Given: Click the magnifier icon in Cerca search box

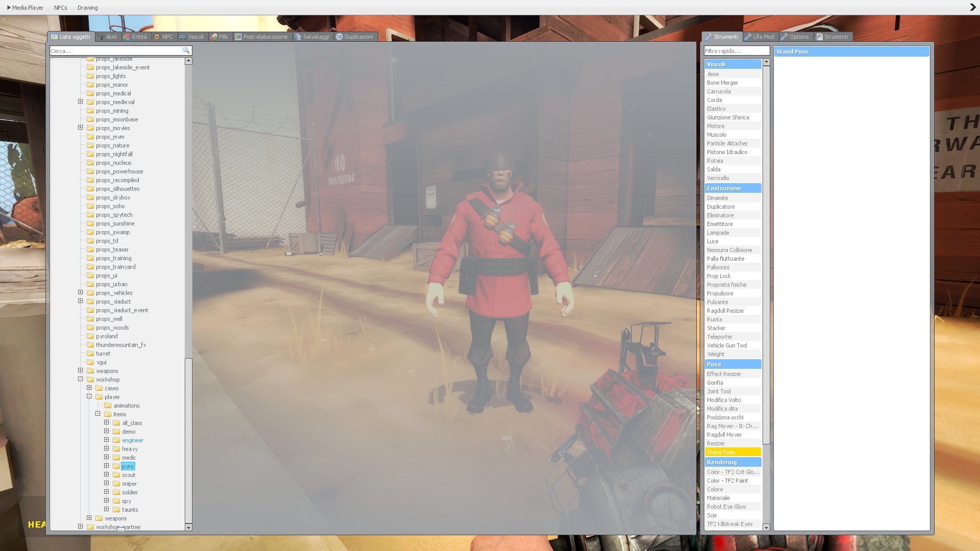Looking at the screenshot, I should (186, 51).
